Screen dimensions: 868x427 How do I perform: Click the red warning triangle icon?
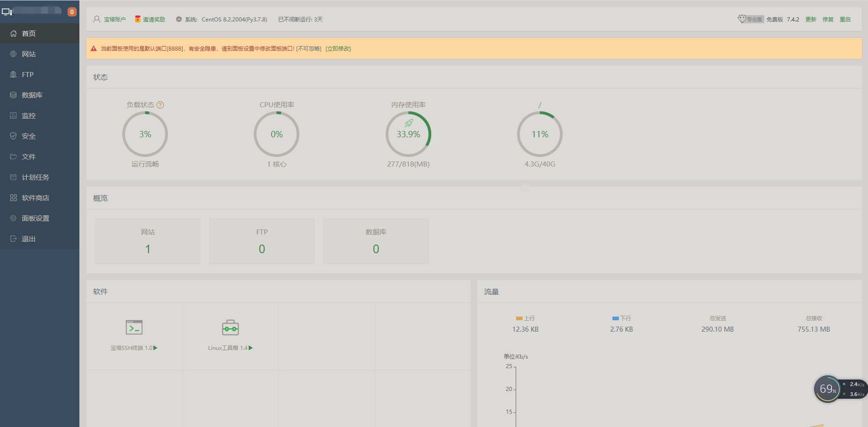94,48
